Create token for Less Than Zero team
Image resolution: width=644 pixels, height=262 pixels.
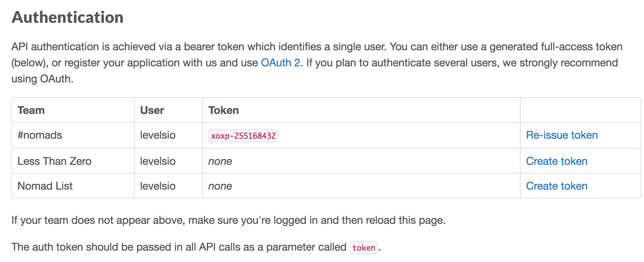pos(556,161)
